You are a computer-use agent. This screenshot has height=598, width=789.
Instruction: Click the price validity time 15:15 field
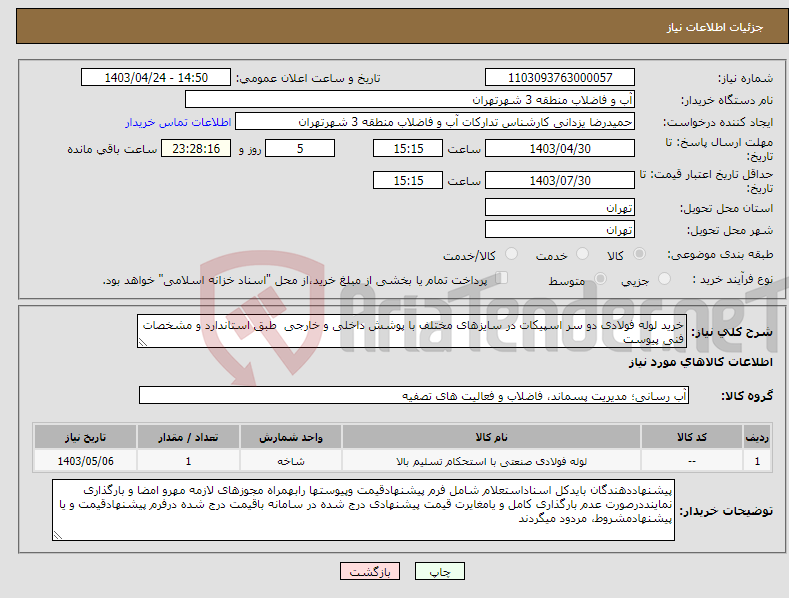[408, 180]
